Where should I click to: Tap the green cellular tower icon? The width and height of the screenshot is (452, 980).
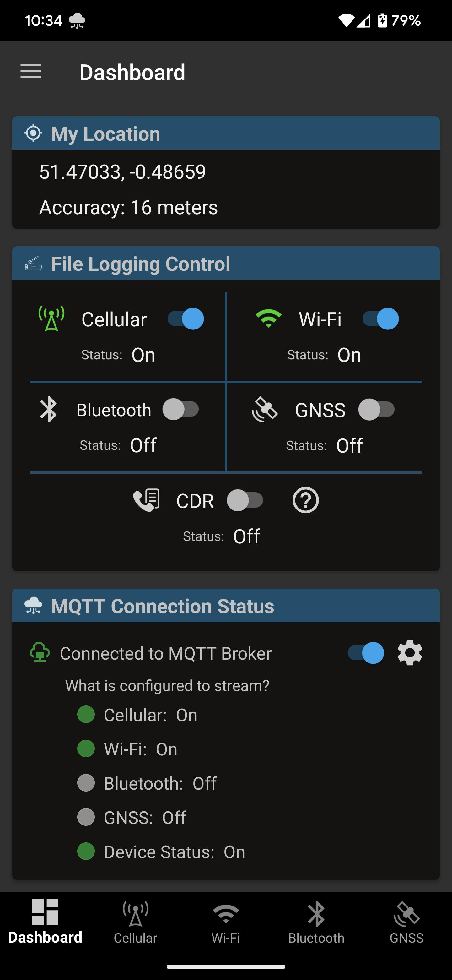(52, 319)
